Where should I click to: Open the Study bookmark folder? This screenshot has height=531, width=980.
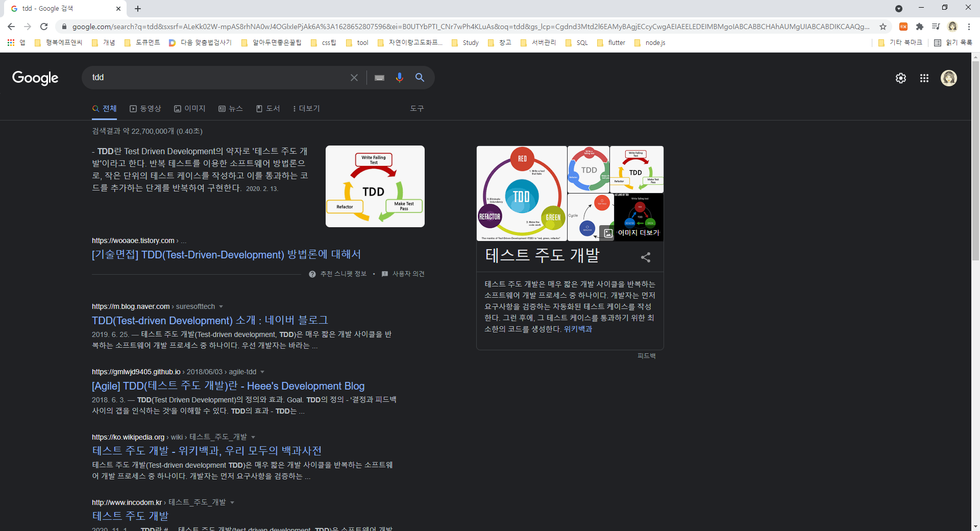(x=465, y=43)
